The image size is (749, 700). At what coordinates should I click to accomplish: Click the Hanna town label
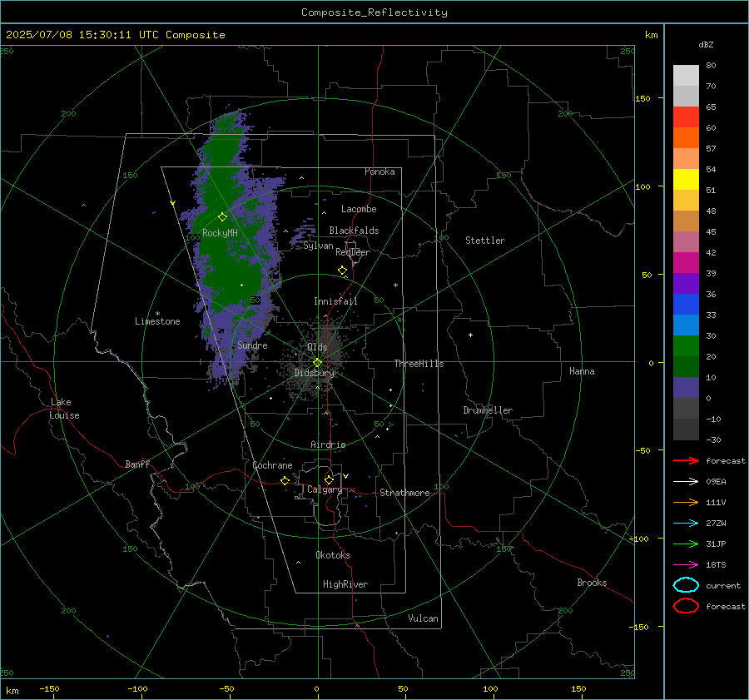582,371
